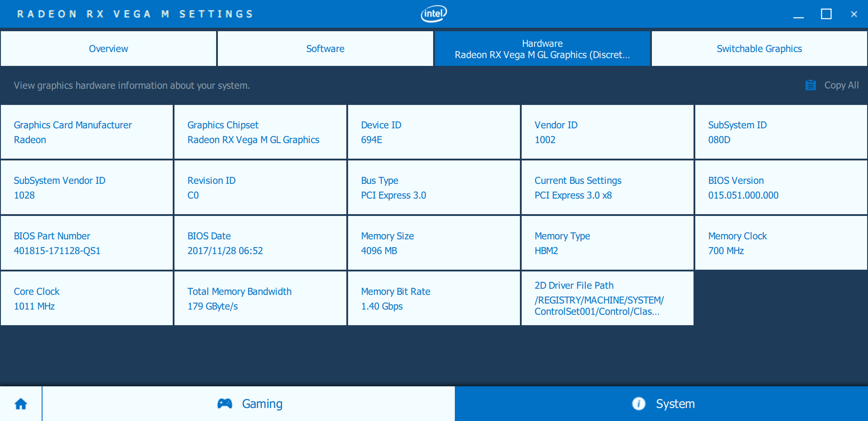Screen dimensions: 868x421
Task: Click the Copy All button
Action: (832, 85)
